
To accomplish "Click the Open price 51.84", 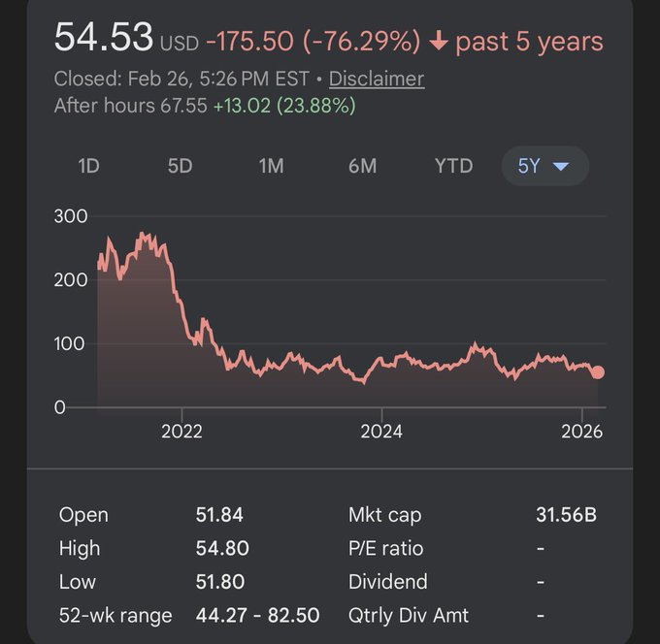I will [x=218, y=515].
